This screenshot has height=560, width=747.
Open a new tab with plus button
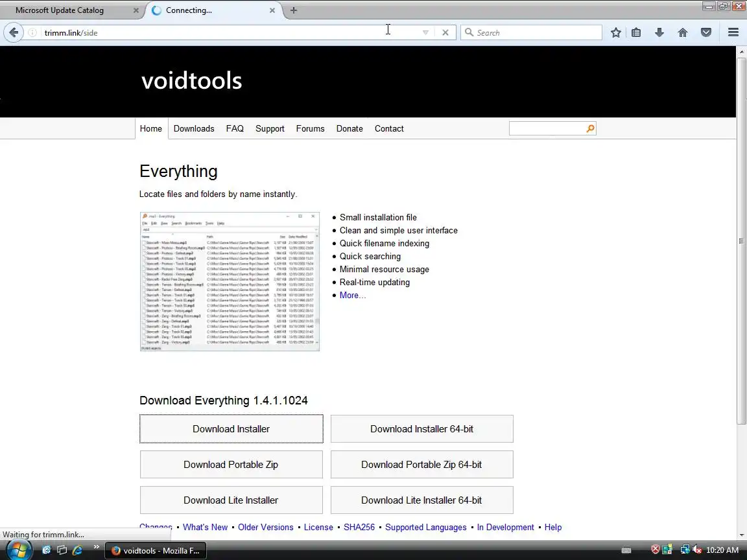[x=294, y=10]
